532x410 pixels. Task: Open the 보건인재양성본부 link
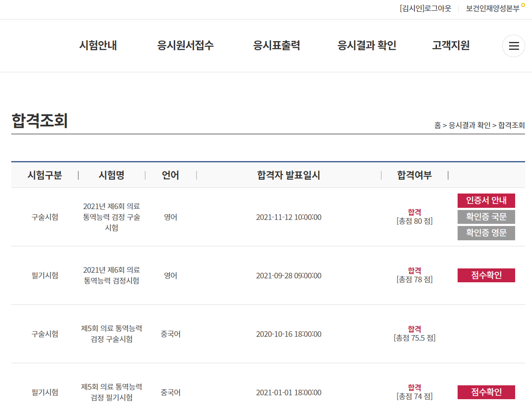point(493,8)
